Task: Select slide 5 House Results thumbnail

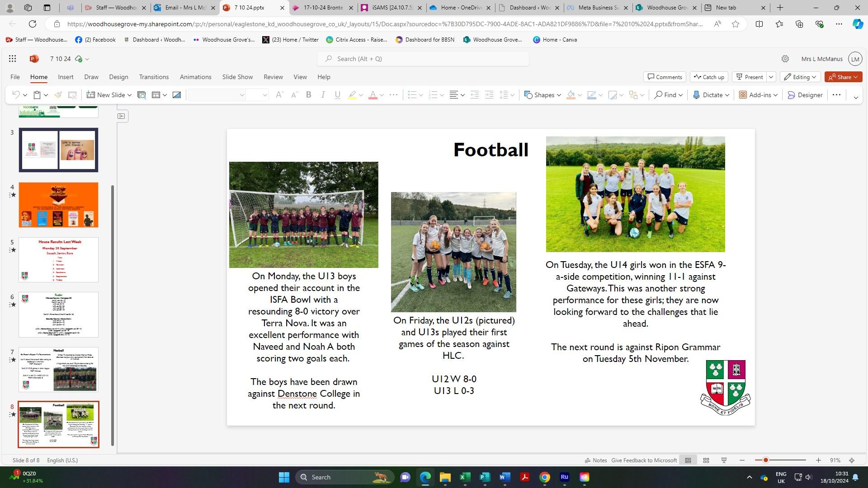Action: pos(58,260)
